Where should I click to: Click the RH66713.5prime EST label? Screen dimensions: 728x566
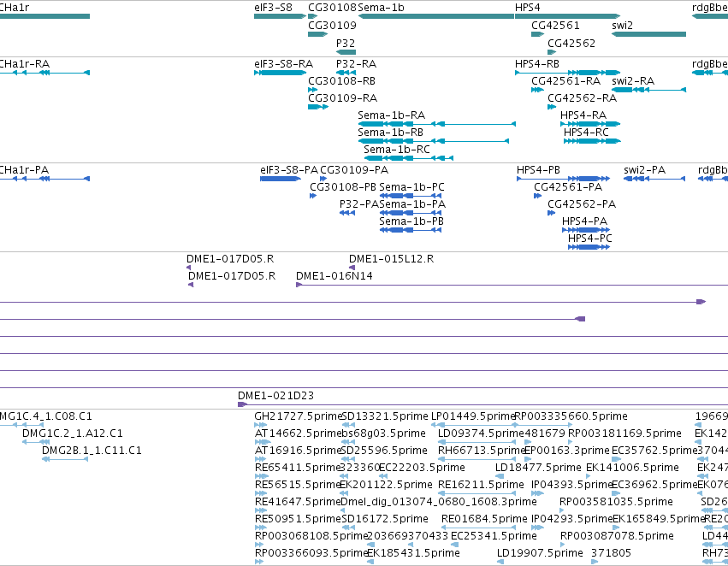point(481,451)
